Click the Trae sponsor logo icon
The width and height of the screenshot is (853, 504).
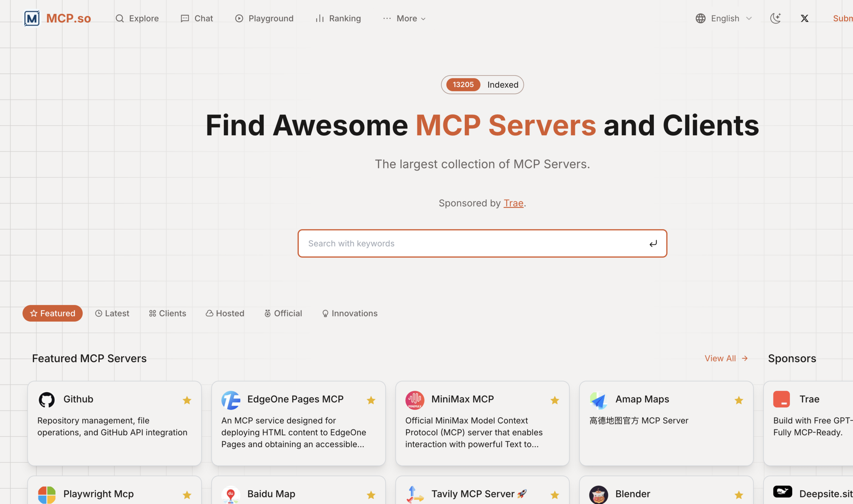(x=781, y=399)
